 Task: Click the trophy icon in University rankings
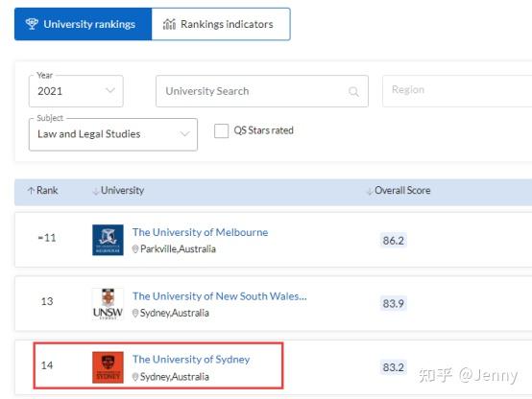[32, 24]
